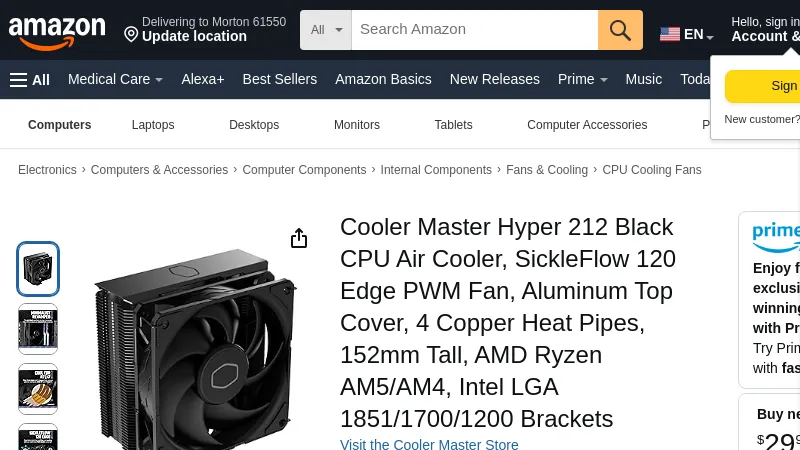Viewport: 800px width, 450px height.
Task: Click the Prime logo in sidebar
Action: [x=776, y=236]
